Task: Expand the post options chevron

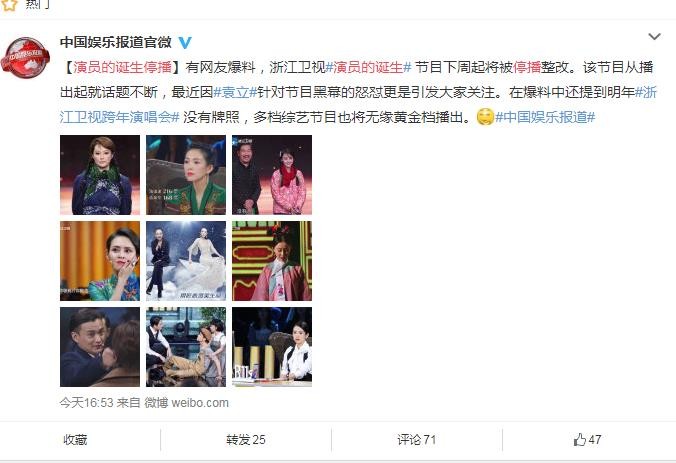Action: tap(654, 37)
